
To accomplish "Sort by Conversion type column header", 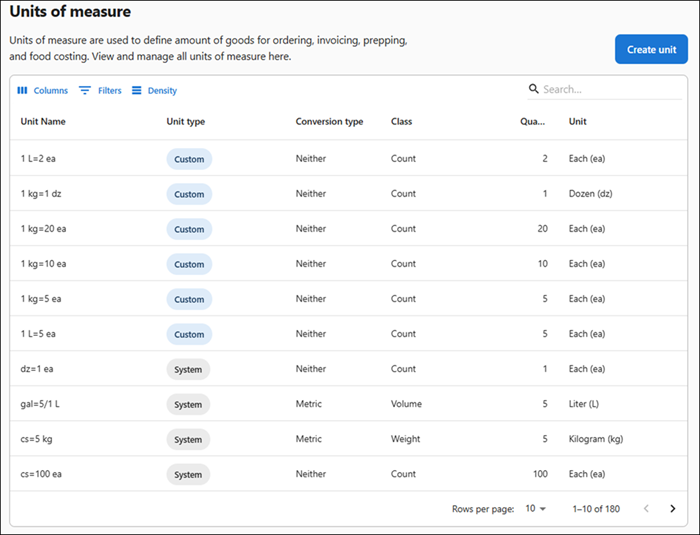I will 329,121.
